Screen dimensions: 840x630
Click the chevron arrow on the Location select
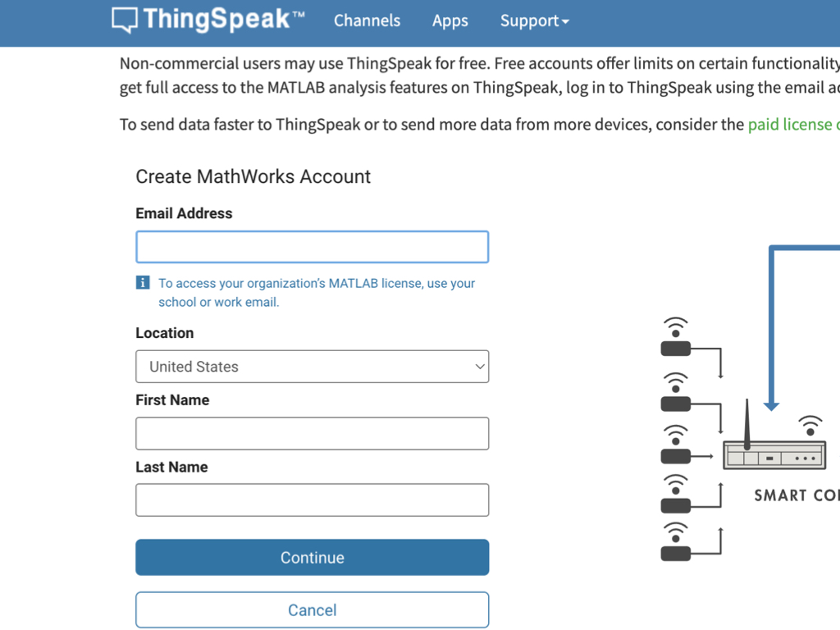click(x=480, y=367)
